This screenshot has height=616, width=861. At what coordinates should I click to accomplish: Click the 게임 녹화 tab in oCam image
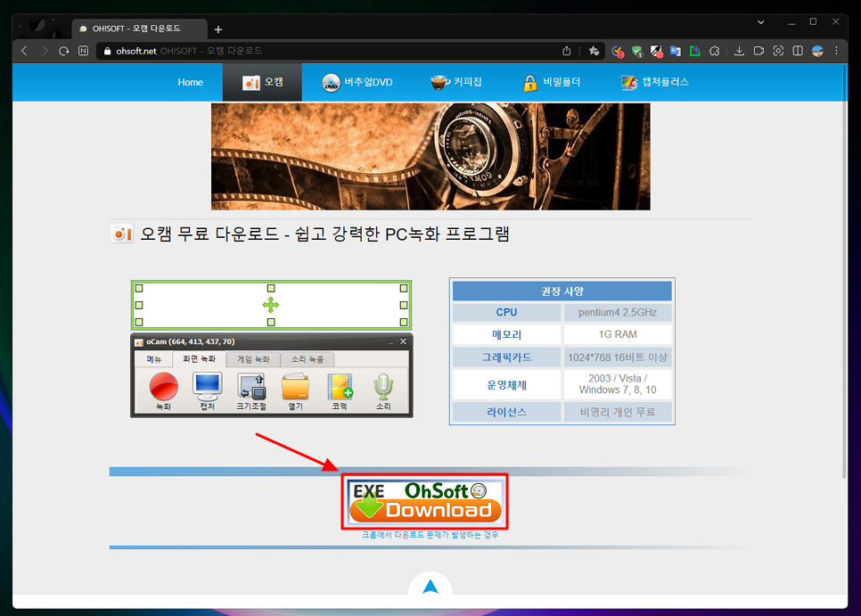pos(253,359)
